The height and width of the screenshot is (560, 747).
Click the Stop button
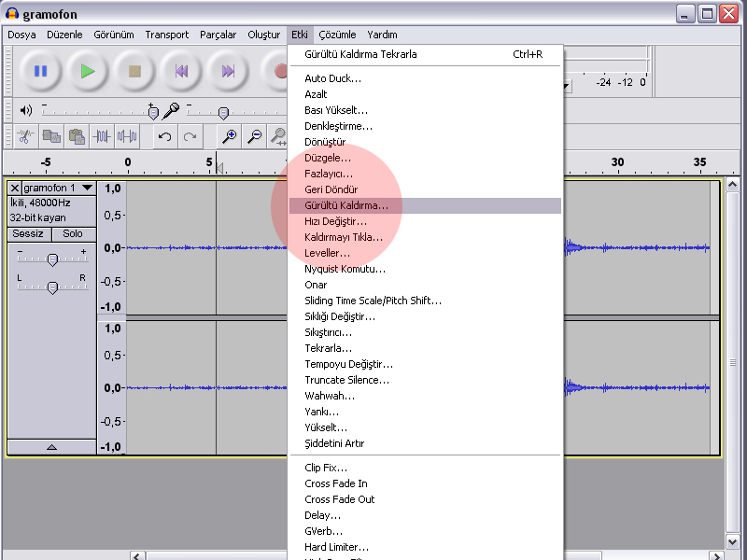click(134, 71)
